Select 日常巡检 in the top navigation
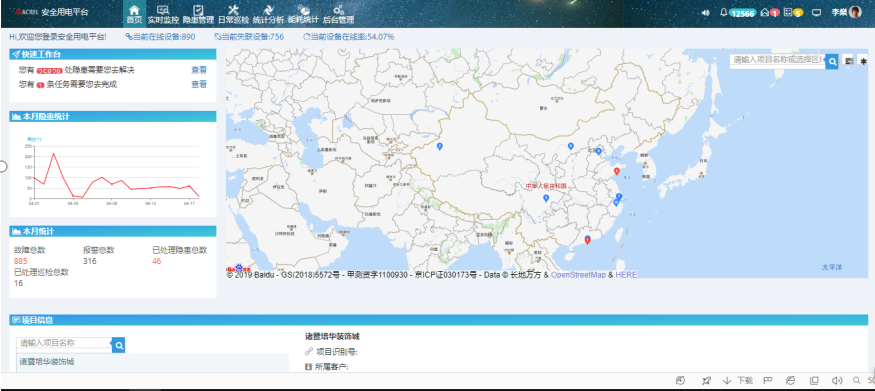 click(x=233, y=14)
